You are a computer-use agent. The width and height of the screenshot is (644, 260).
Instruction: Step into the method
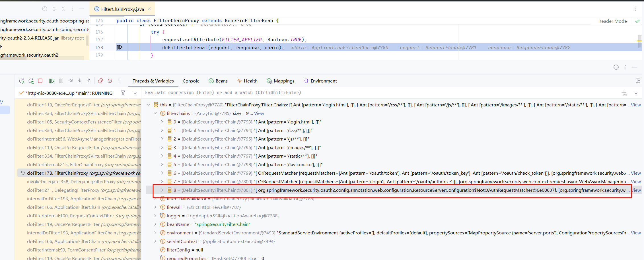80,81
